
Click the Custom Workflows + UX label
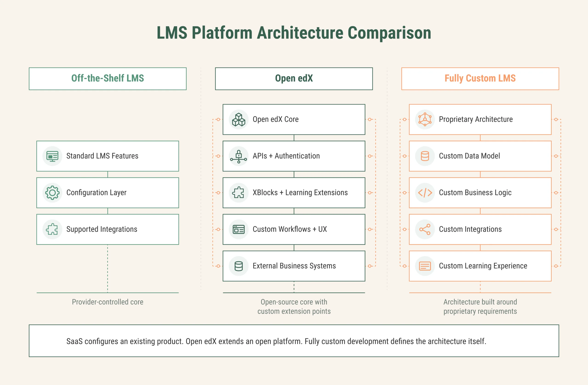(290, 229)
